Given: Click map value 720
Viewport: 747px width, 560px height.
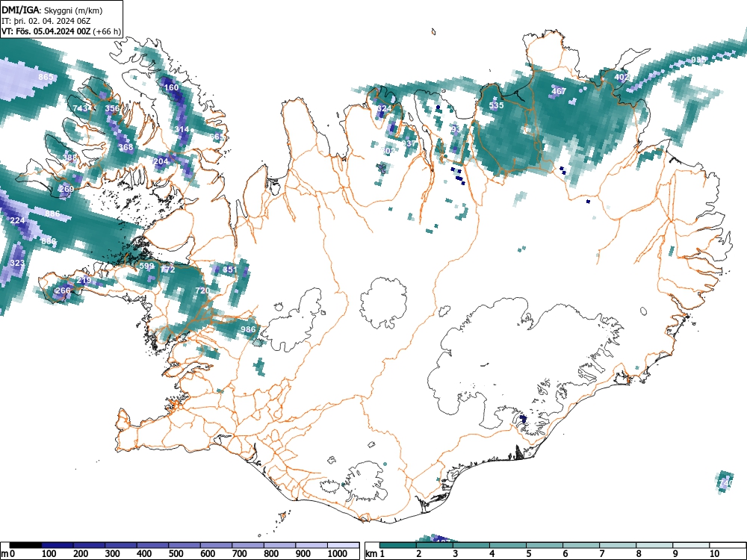Looking at the screenshot, I should [x=202, y=290].
